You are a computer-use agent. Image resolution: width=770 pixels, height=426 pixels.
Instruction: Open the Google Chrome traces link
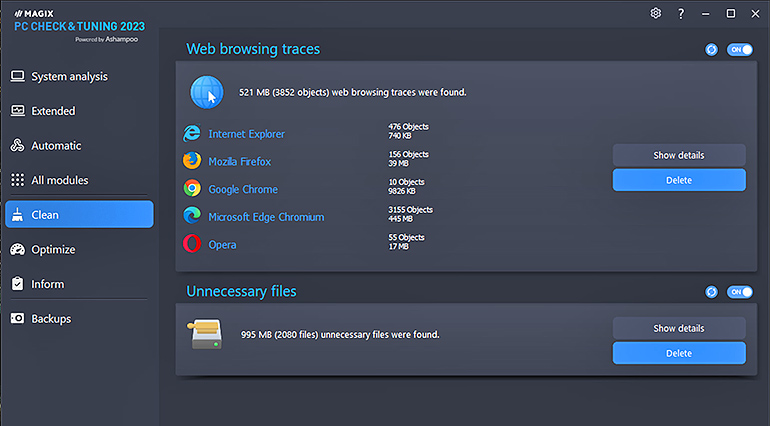pos(243,189)
